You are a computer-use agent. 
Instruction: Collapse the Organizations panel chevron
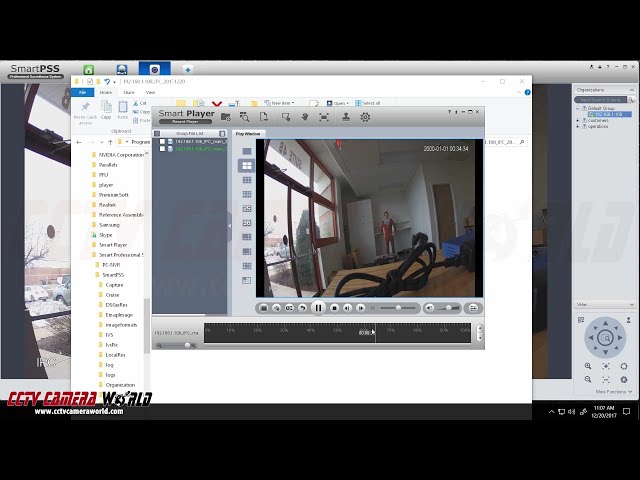pyautogui.click(x=631, y=89)
